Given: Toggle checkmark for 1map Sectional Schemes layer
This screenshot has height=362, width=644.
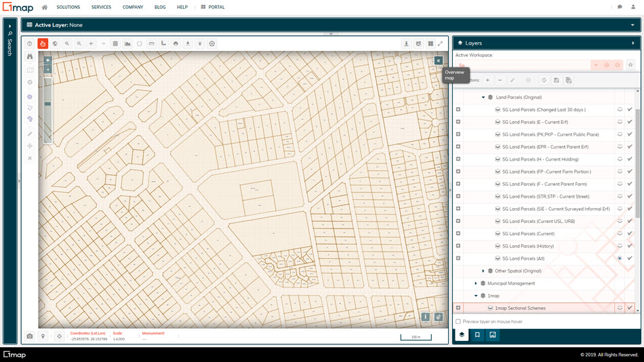Looking at the screenshot, I should click(x=630, y=308).
